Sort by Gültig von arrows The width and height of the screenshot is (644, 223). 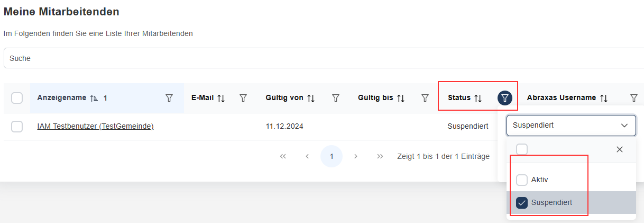(311, 98)
